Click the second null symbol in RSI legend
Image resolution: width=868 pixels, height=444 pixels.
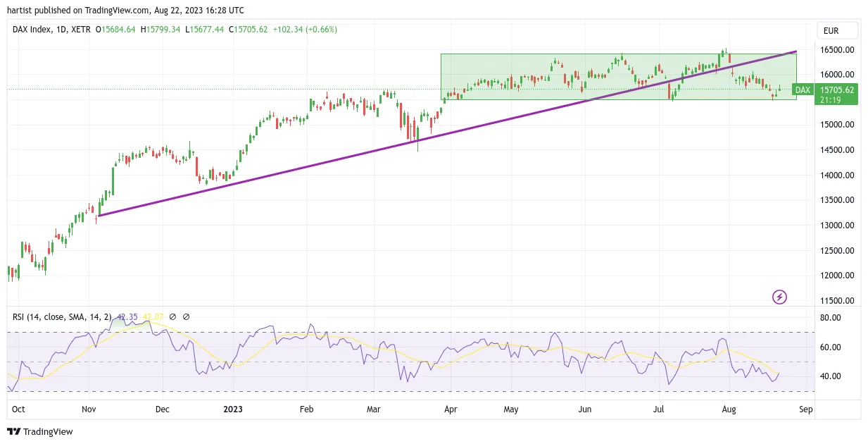(x=186, y=317)
